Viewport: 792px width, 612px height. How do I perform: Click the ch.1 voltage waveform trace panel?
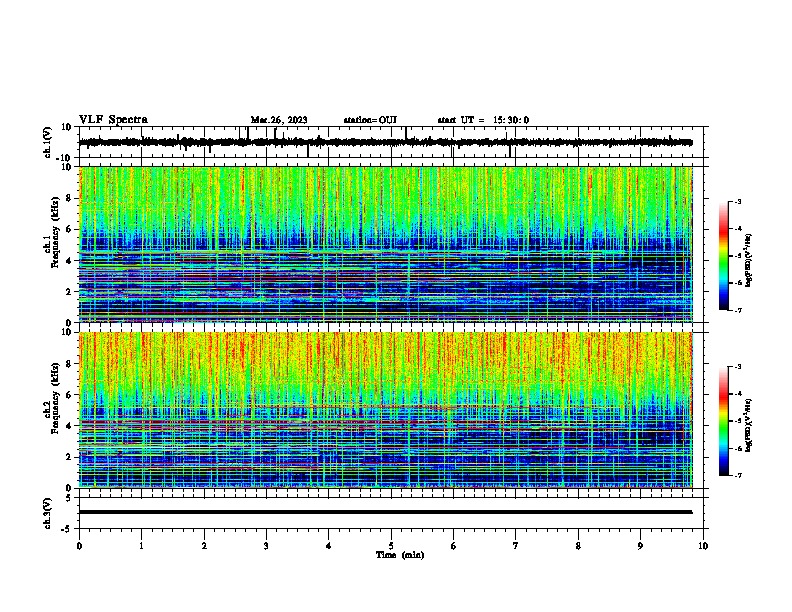(x=391, y=142)
